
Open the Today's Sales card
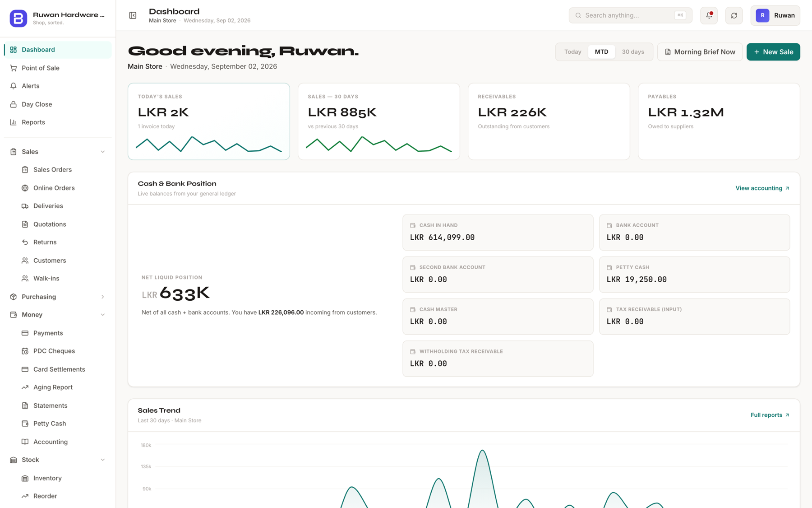(x=209, y=121)
